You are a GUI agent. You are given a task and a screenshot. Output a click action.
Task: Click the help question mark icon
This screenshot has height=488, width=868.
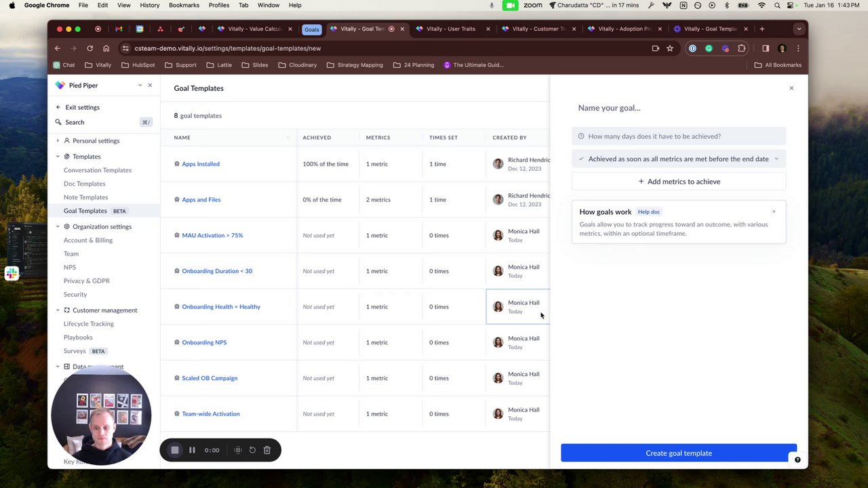[797, 460]
